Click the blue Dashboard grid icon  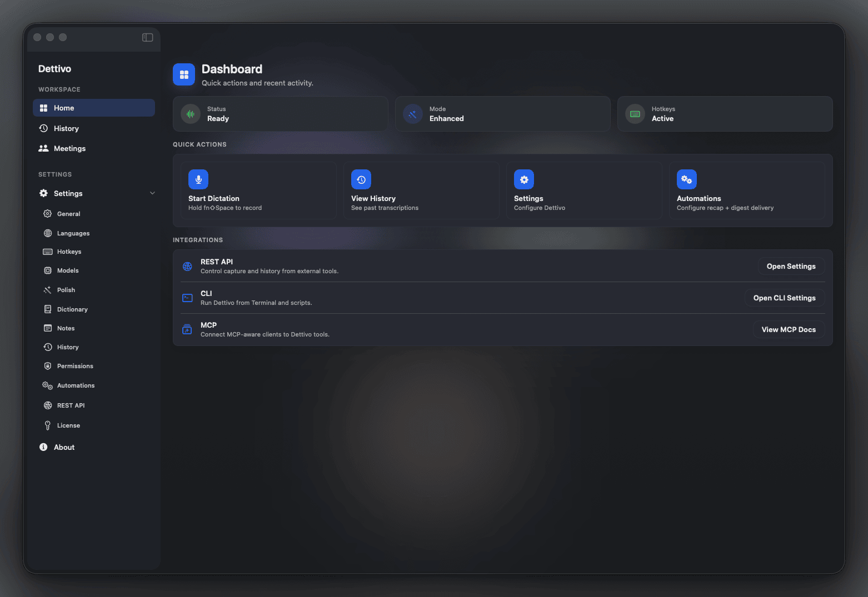[184, 74]
